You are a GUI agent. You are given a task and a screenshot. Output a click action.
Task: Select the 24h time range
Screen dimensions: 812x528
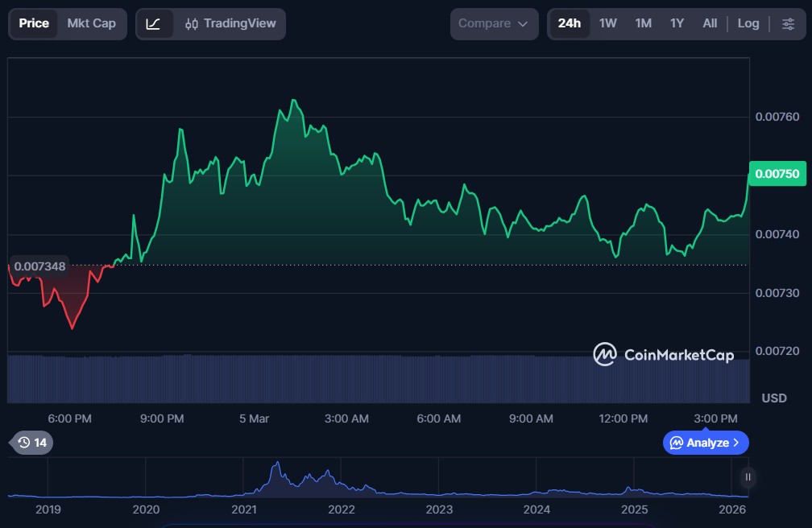click(x=569, y=24)
